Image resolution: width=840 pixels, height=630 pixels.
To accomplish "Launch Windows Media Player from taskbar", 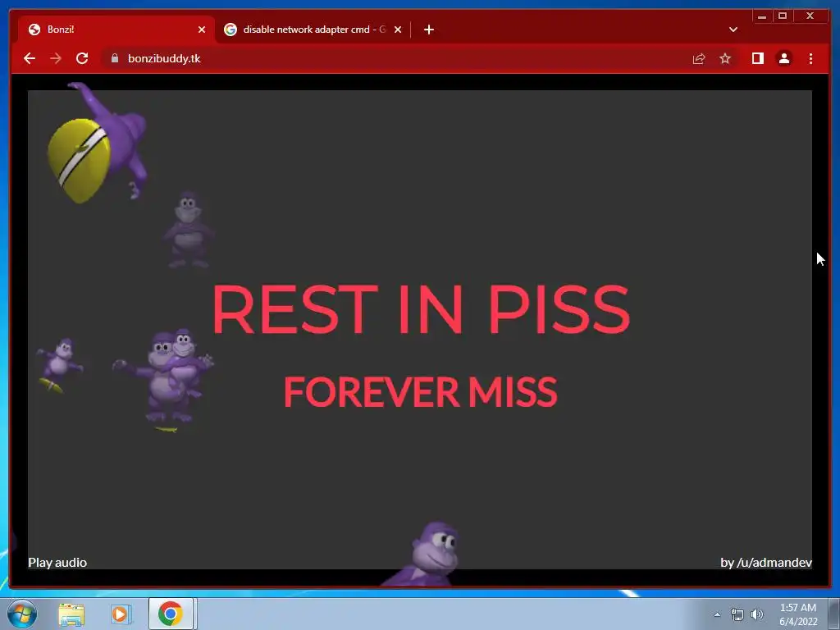I will [121, 614].
